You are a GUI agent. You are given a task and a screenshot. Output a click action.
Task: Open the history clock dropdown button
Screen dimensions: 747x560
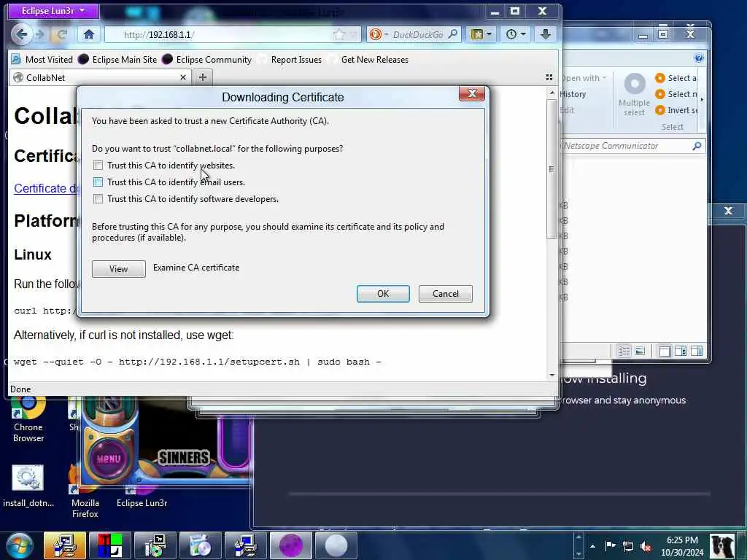pyautogui.click(x=516, y=34)
